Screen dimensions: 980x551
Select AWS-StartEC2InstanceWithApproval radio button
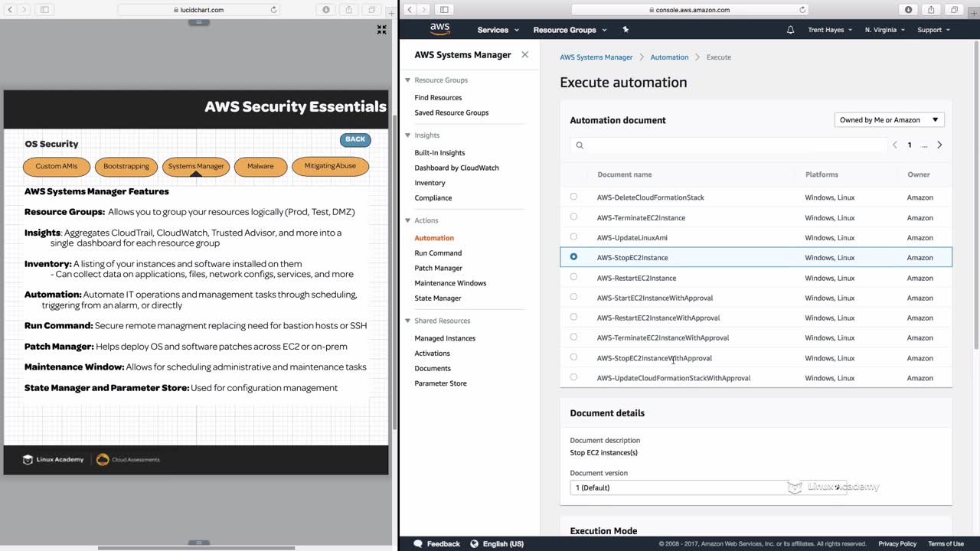573,297
